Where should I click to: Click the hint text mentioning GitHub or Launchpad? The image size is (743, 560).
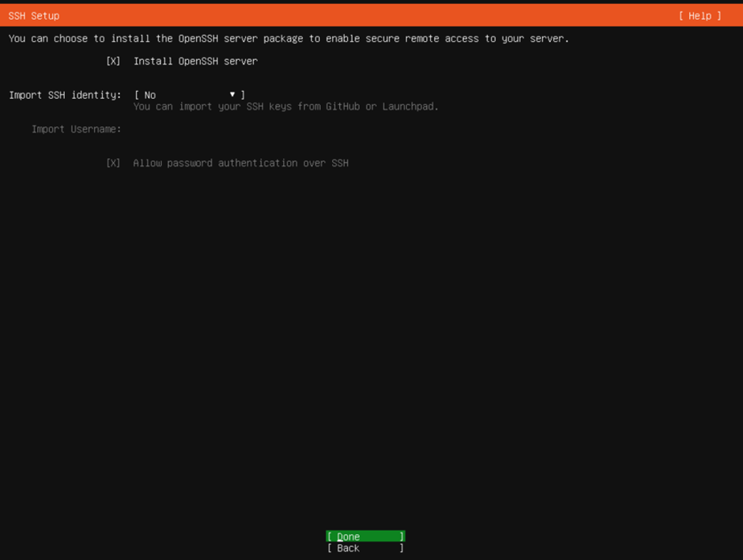click(285, 107)
